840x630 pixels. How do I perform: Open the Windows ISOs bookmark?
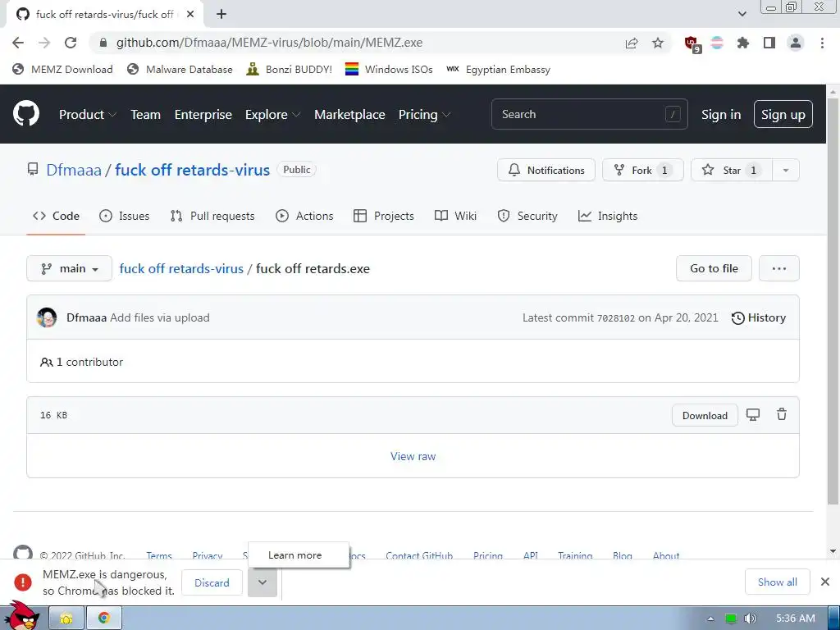[x=389, y=70]
